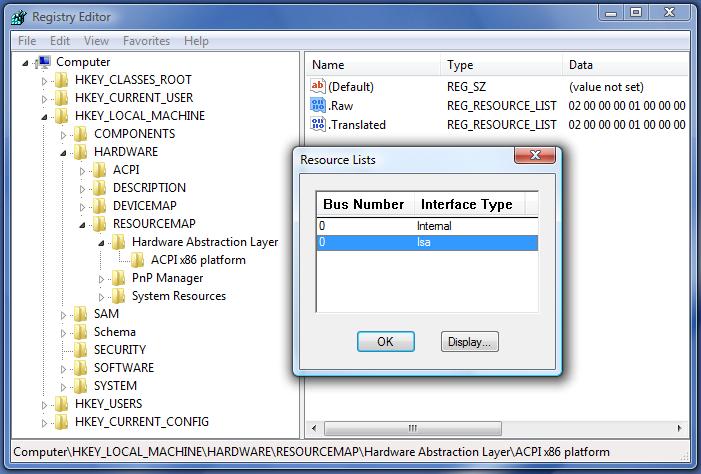Viewport: 701px width, 474px height.
Task: Click the Computer icon in tree
Action: (x=44, y=62)
